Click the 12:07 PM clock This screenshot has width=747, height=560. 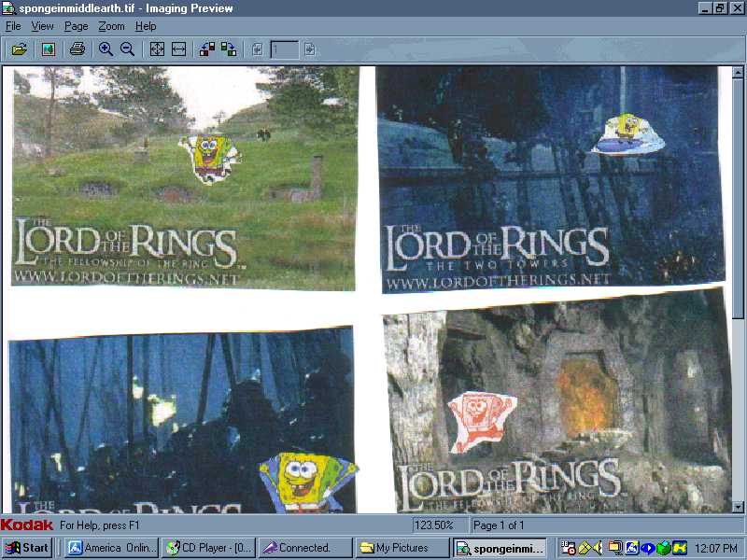[716, 549]
